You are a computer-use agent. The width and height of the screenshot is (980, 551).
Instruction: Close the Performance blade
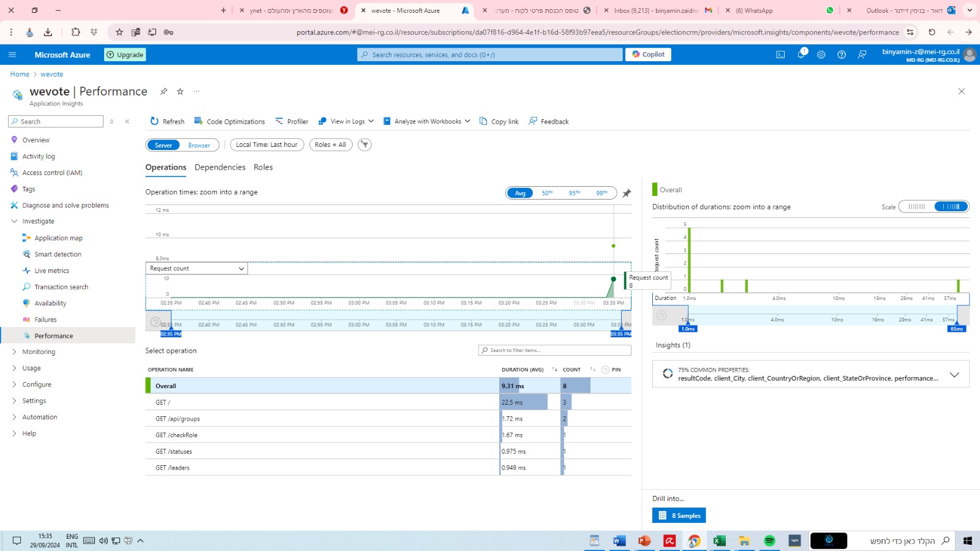click(962, 91)
